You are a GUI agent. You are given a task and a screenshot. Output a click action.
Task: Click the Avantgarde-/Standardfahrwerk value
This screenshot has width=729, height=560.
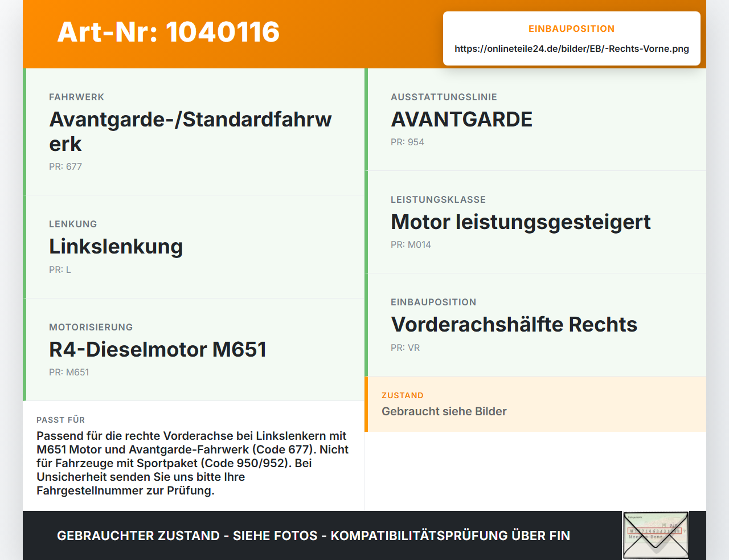coord(191,132)
